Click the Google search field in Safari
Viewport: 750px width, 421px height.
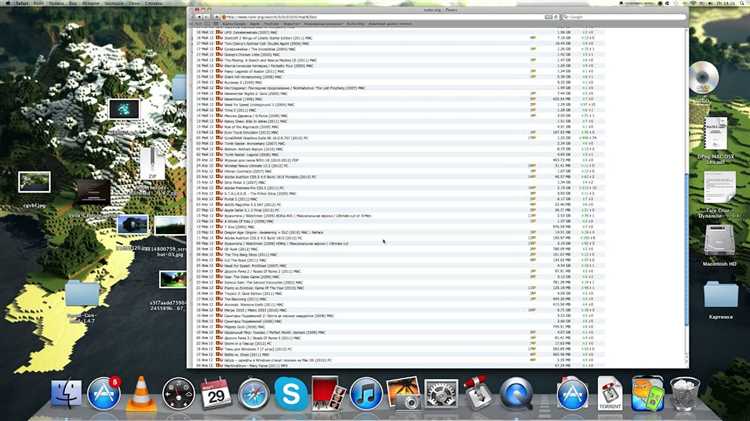(x=624, y=17)
